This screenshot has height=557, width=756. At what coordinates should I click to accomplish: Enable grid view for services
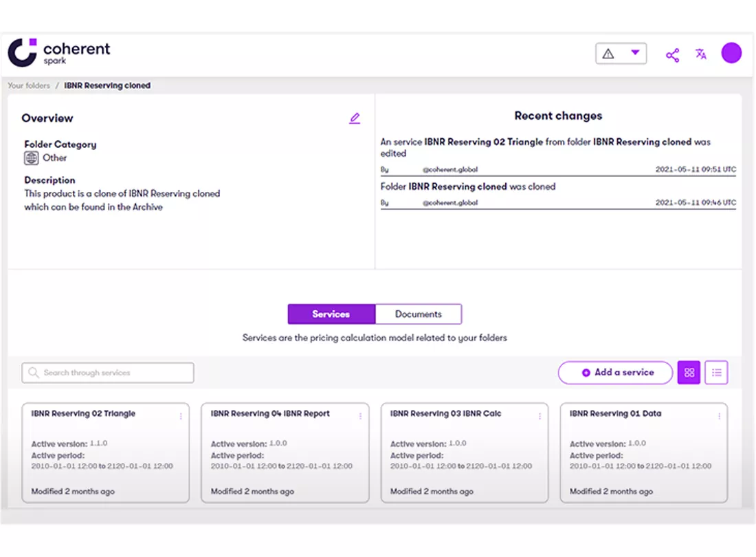click(689, 372)
